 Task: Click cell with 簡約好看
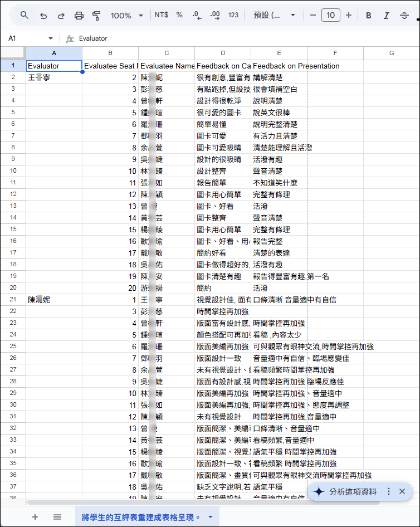click(x=223, y=253)
